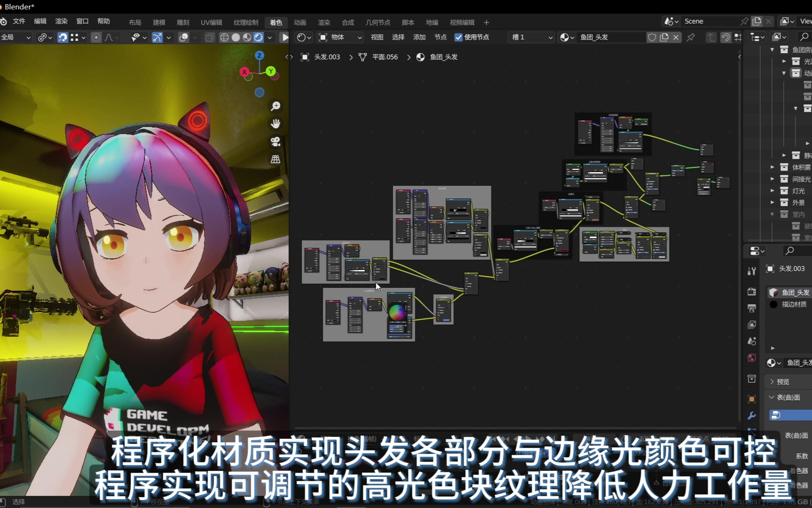Toggle viewport gizmos display

pyautogui.click(x=157, y=37)
